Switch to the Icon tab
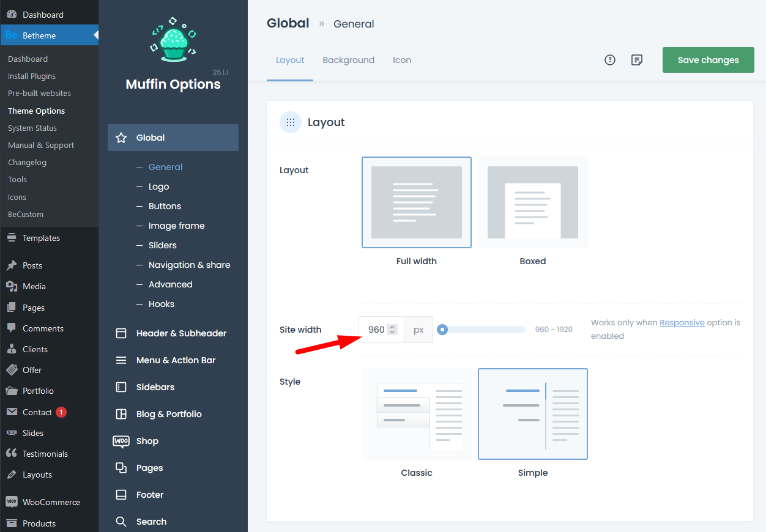This screenshot has width=766, height=532. point(402,60)
